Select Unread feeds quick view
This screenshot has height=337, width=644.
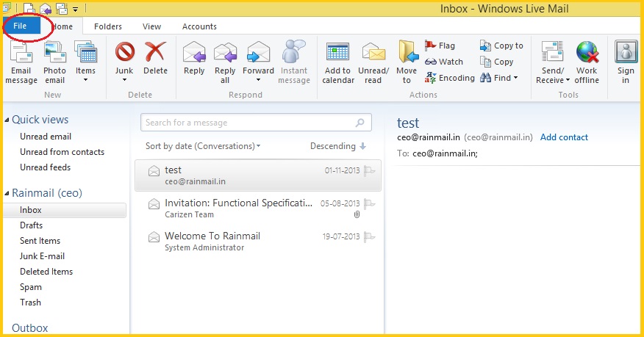[x=45, y=167]
